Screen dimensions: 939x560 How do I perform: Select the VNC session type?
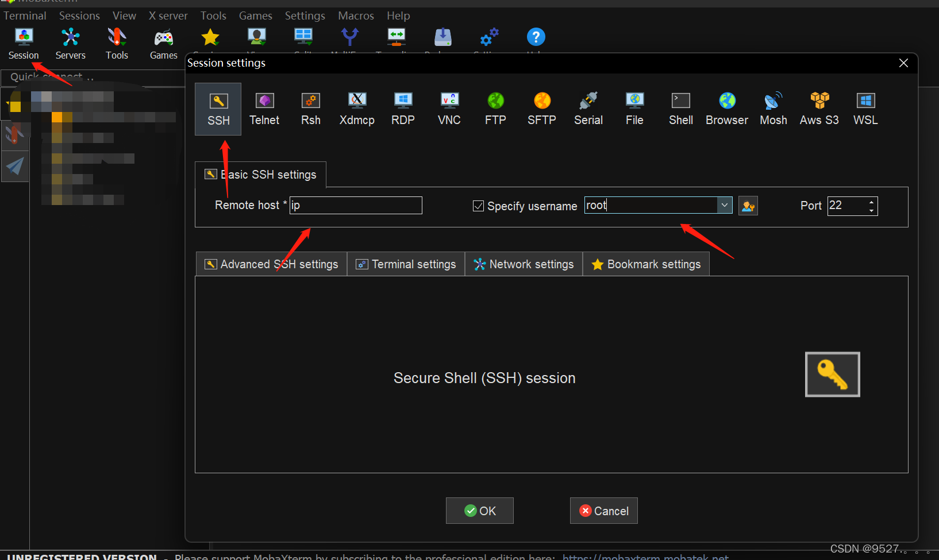(449, 109)
